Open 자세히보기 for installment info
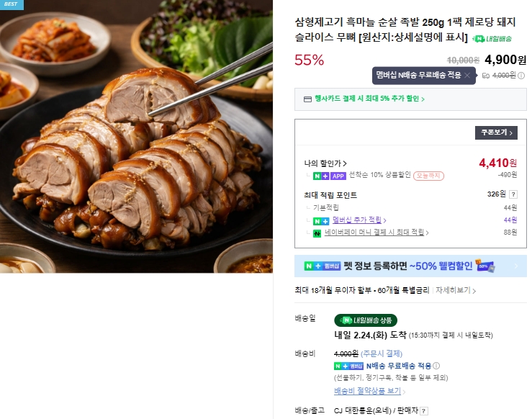The image size is (532, 419). coord(455,290)
